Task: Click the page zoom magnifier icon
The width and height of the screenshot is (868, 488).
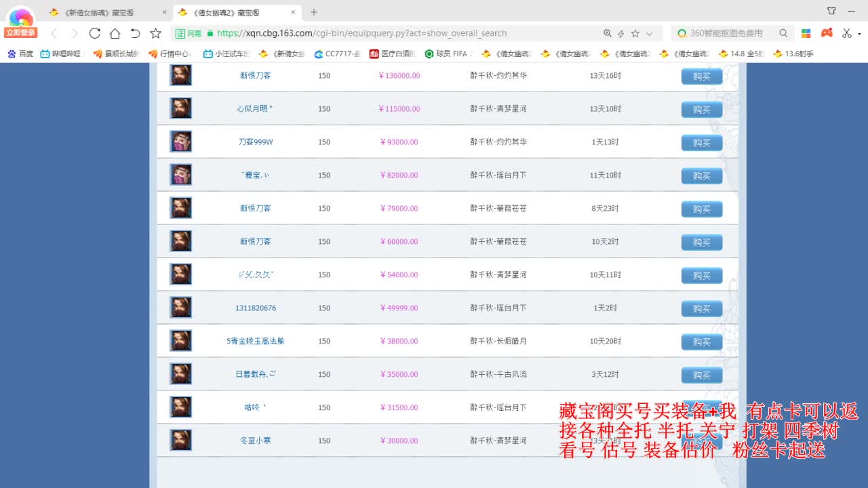Action: [608, 33]
